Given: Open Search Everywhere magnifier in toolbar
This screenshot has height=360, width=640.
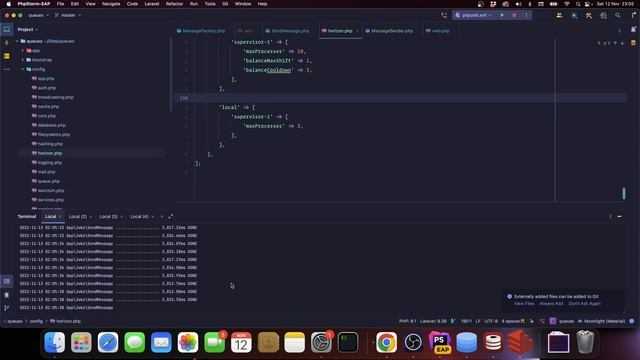Looking at the screenshot, I should coord(618,16).
